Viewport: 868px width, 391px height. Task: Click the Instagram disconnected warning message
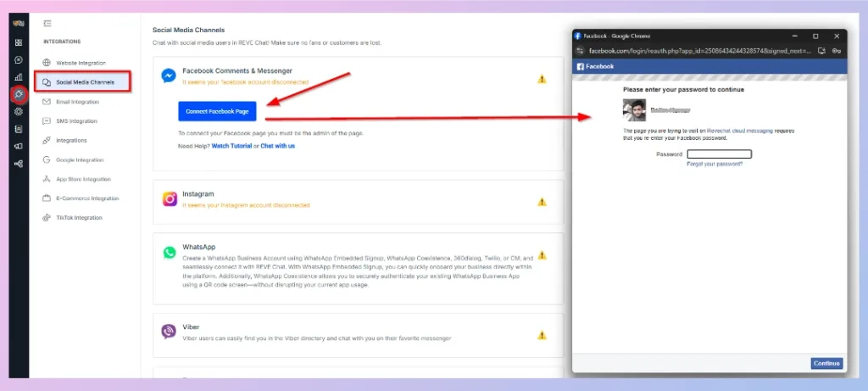tap(246, 205)
